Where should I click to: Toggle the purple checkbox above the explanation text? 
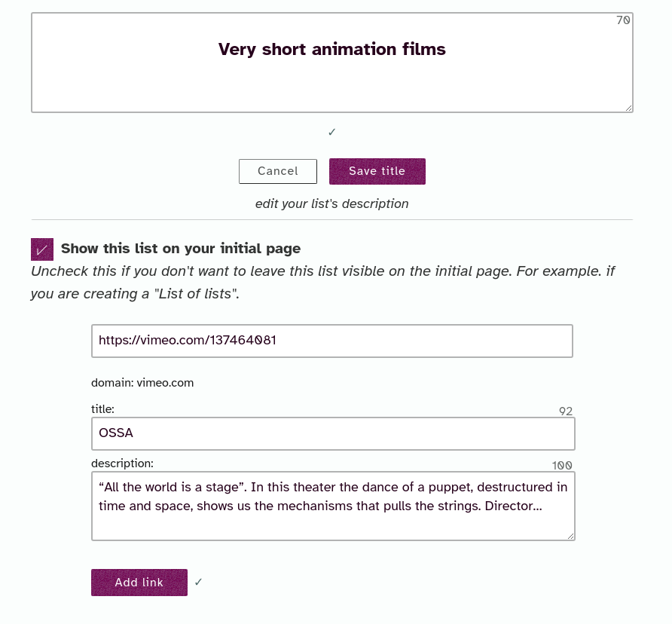(41, 249)
